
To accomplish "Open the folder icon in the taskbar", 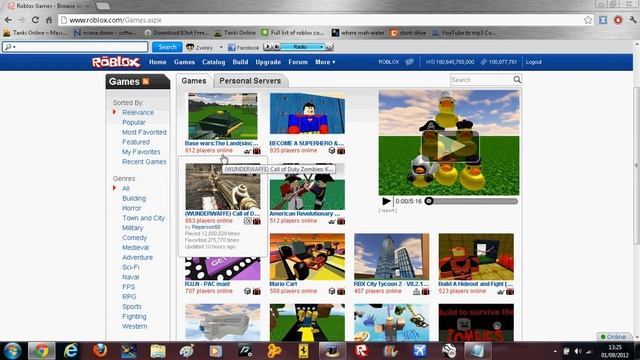I will click(x=158, y=351).
